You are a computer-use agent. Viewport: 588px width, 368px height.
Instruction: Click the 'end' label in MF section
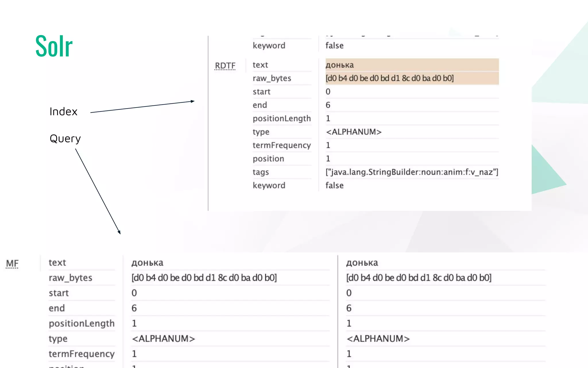pos(57,308)
